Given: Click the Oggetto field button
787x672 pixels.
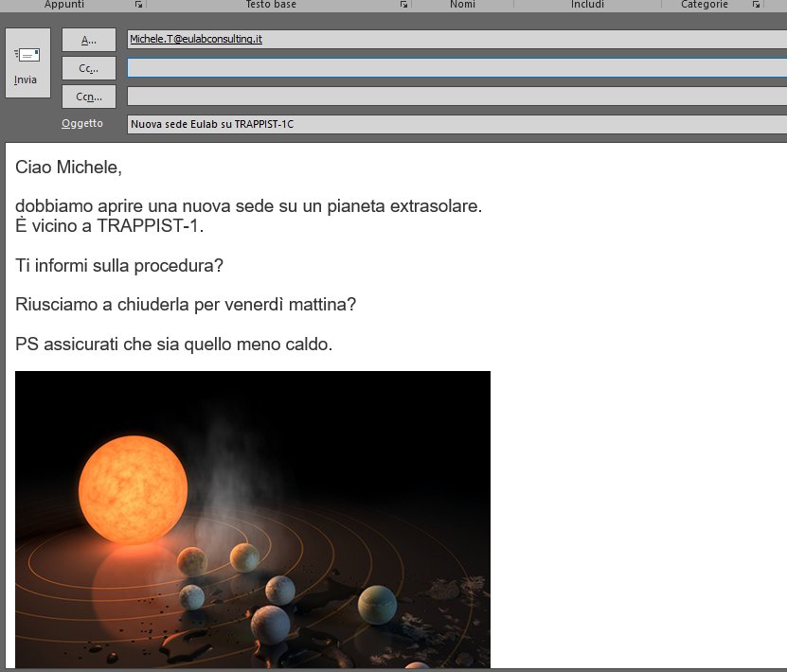Looking at the screenshot, I should point(82,123).
